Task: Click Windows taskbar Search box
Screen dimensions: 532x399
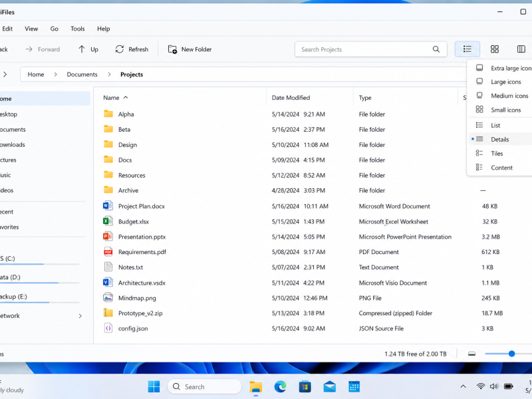Action: tap(205, 386)
